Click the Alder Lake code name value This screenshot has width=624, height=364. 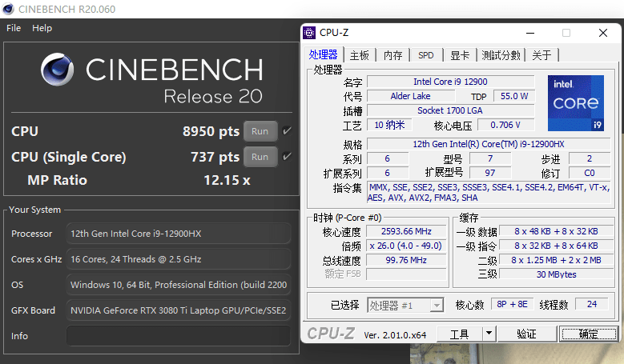[411, 96]
